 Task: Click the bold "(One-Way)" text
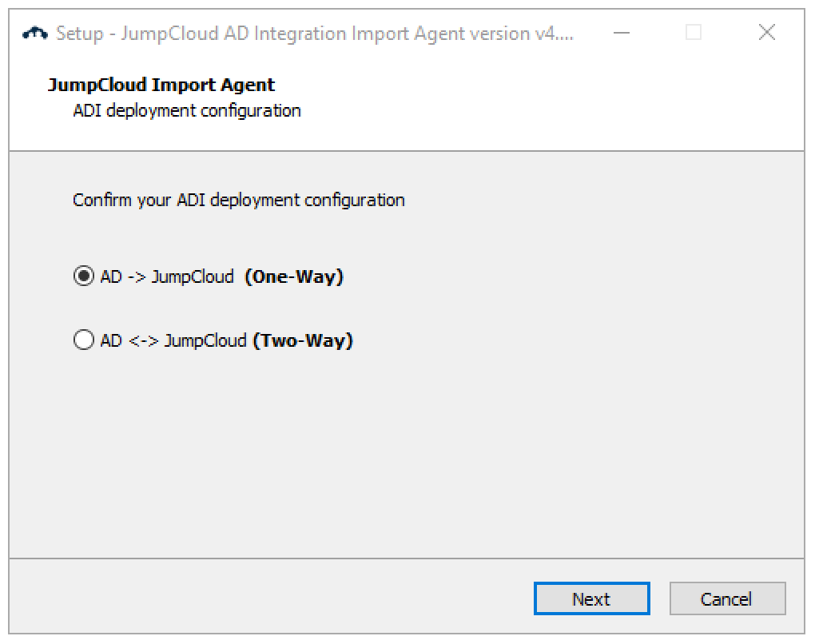click(x=294, y=277)
